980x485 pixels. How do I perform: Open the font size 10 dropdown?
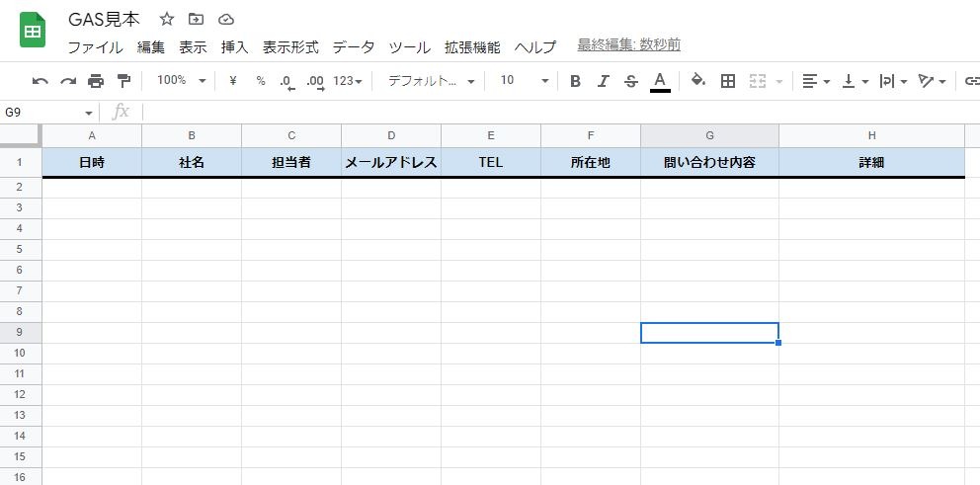[525, 81]
